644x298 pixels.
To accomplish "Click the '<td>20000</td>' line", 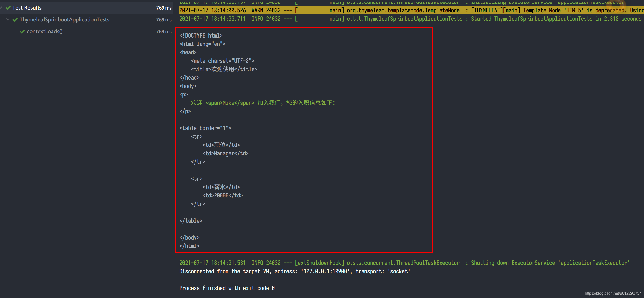I will 222,195.
